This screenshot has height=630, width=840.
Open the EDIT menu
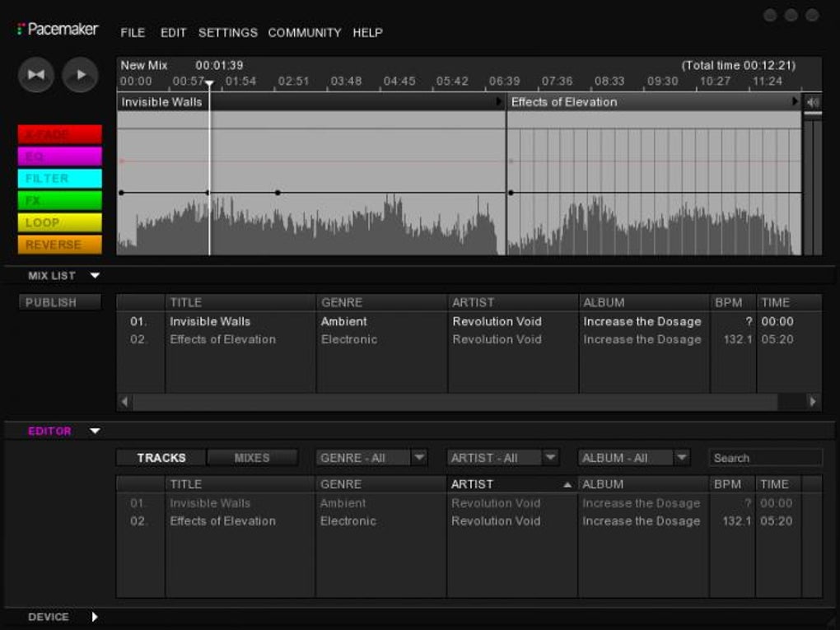tap(173, 33)
